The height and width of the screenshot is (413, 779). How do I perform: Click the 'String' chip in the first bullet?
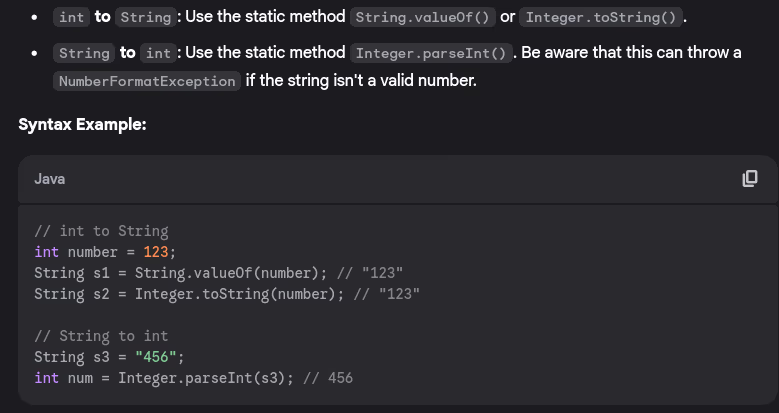coord(145,18)
